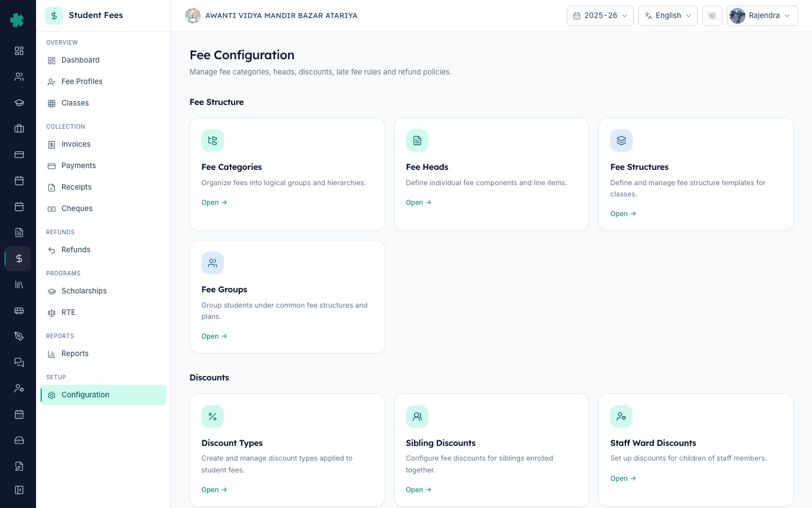Collapse sidebar using the panel toggle icon
The height and width of the screenshot is (508, 812).
pos(19,490)
